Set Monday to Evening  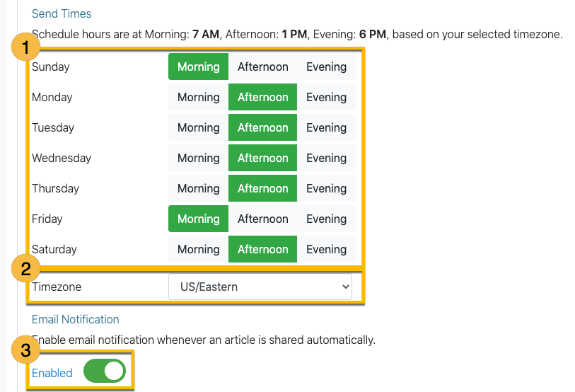point(326,97)
